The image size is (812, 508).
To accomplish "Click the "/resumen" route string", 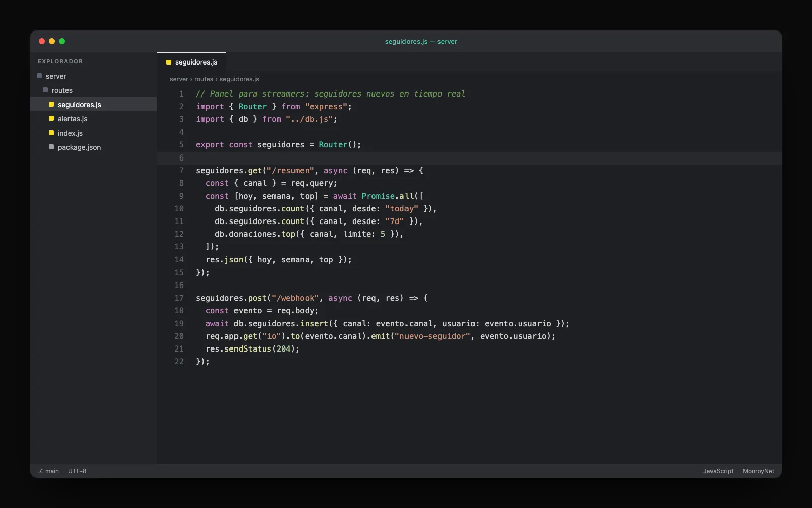I will 290,171.
